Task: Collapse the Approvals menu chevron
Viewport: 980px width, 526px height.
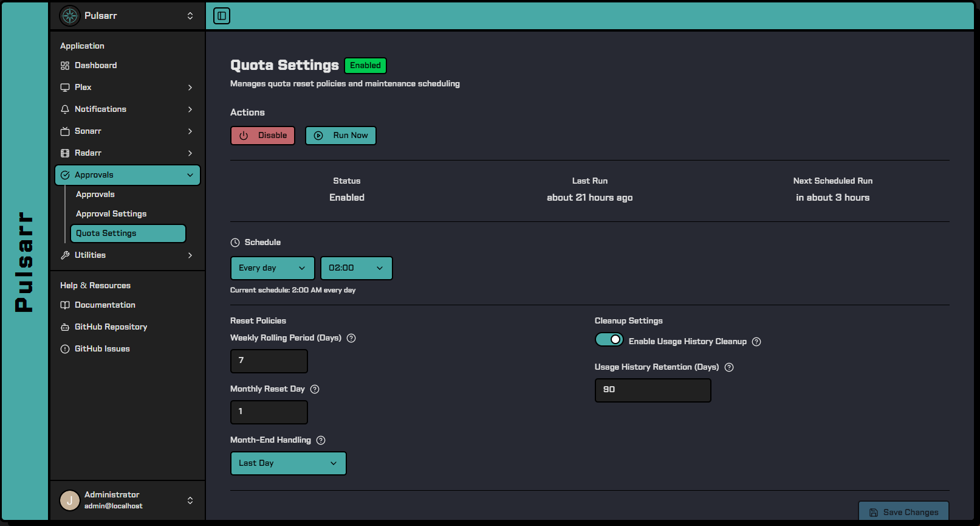Action: tap(190, 175)
